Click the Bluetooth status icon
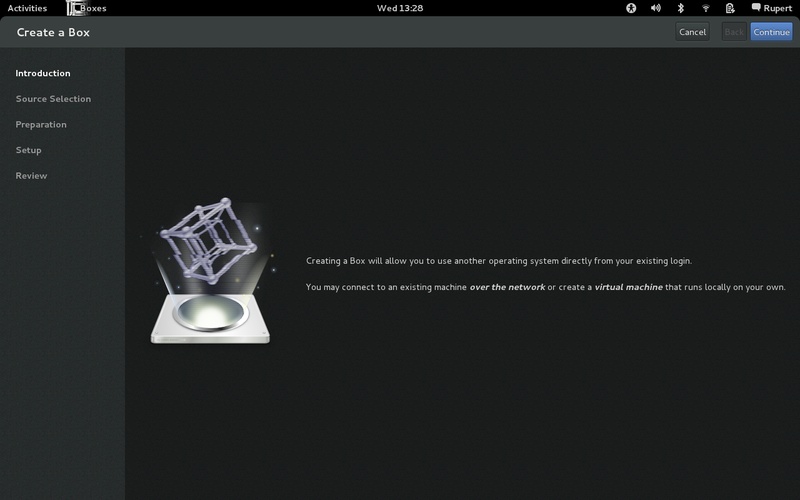This screenshot has height=500, width=800. pyautogui.click(x=681, y=8)
